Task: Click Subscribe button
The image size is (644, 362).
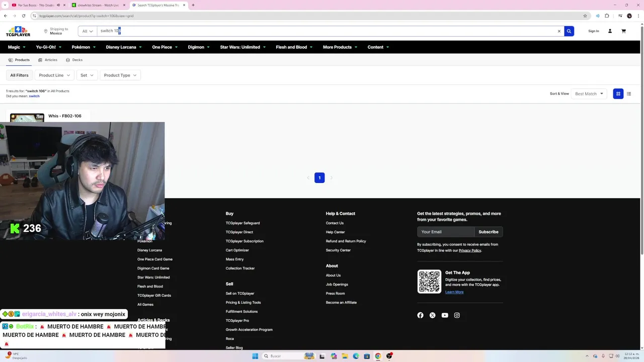Action: point(489,232)
